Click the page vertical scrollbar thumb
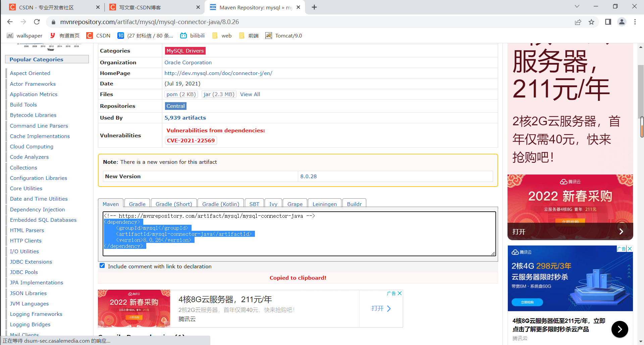 (641, 92)
